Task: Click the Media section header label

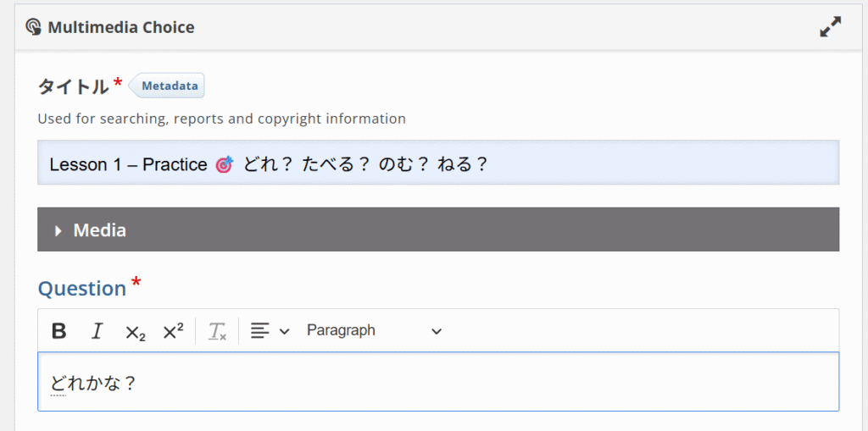Action: pos(100,230)
